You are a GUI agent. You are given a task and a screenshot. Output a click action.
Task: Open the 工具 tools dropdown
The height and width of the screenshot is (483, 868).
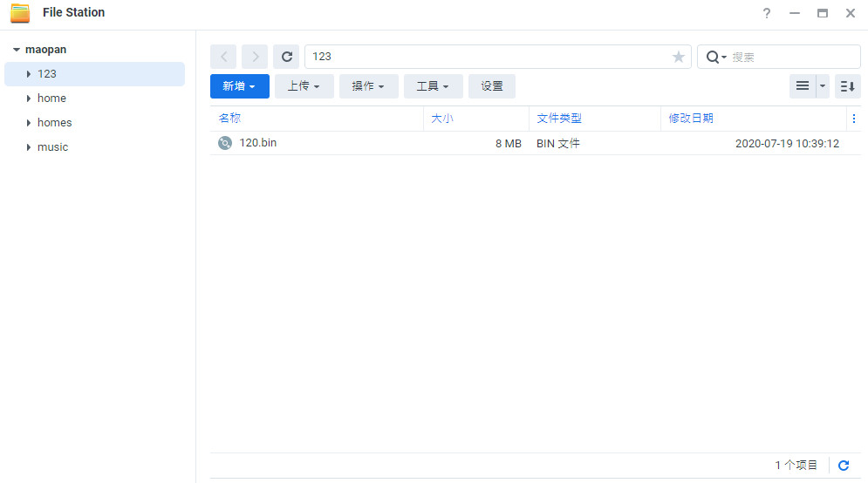click(433, 86)
